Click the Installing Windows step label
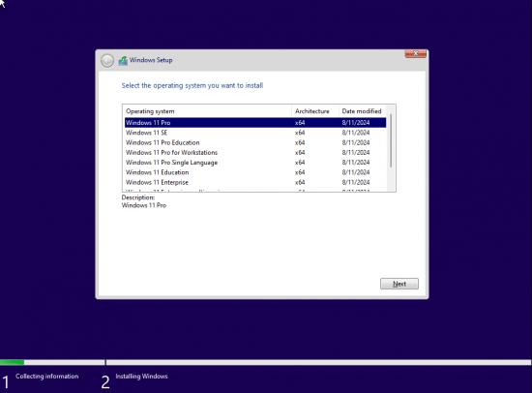 141,377
